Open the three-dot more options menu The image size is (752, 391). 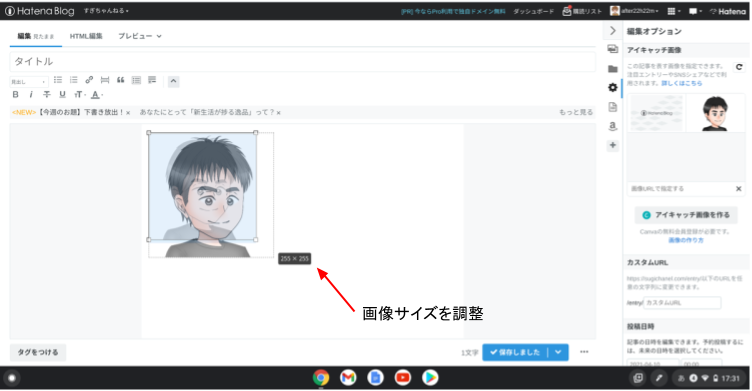(584, 352)
